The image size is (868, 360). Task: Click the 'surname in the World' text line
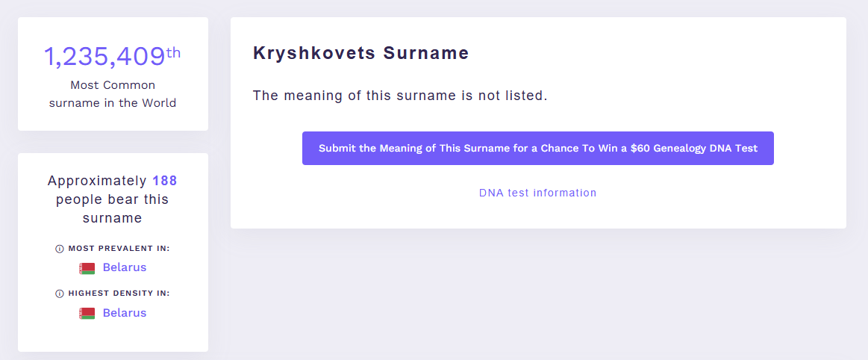point(113,103)
